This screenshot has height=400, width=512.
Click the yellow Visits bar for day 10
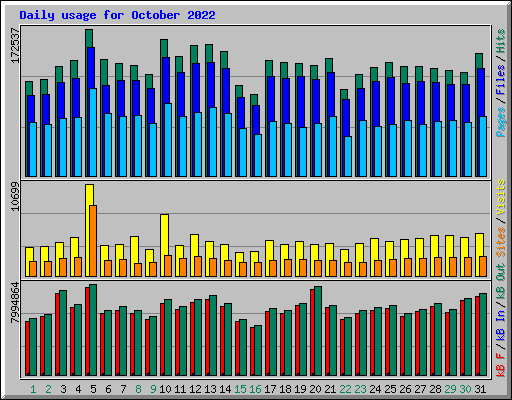click(x=163, y=245)
